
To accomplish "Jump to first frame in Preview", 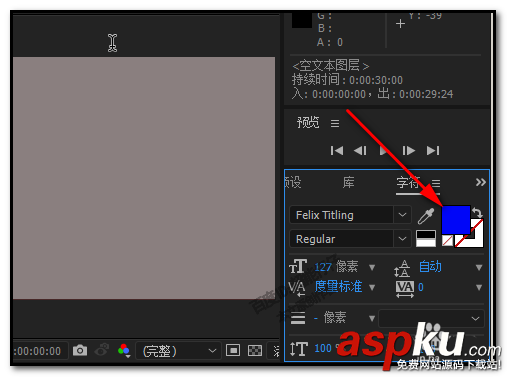I will coord(337,151).
